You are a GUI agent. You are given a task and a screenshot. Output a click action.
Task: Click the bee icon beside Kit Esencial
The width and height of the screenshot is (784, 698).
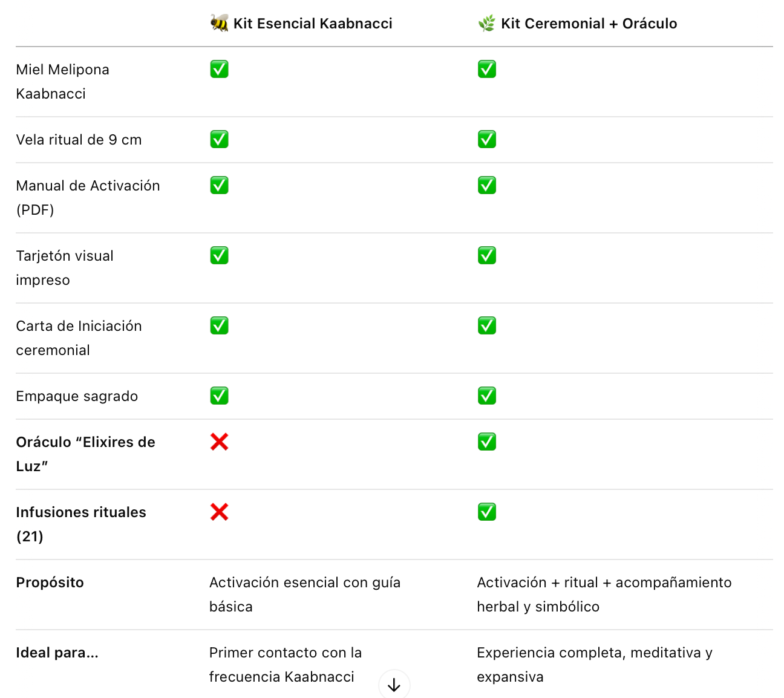click(219, 24)
